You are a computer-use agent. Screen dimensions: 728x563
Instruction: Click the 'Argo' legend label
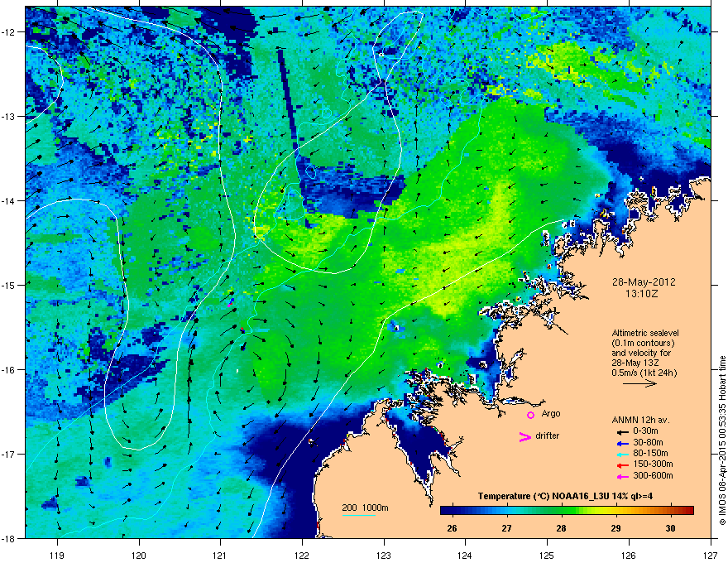click(551, 413)
